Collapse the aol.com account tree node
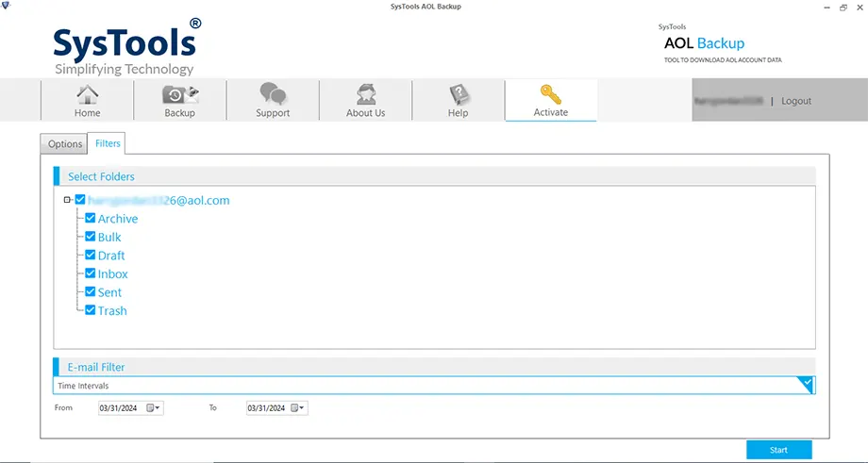This screenshot has width=868, height=463. (68, 200)
